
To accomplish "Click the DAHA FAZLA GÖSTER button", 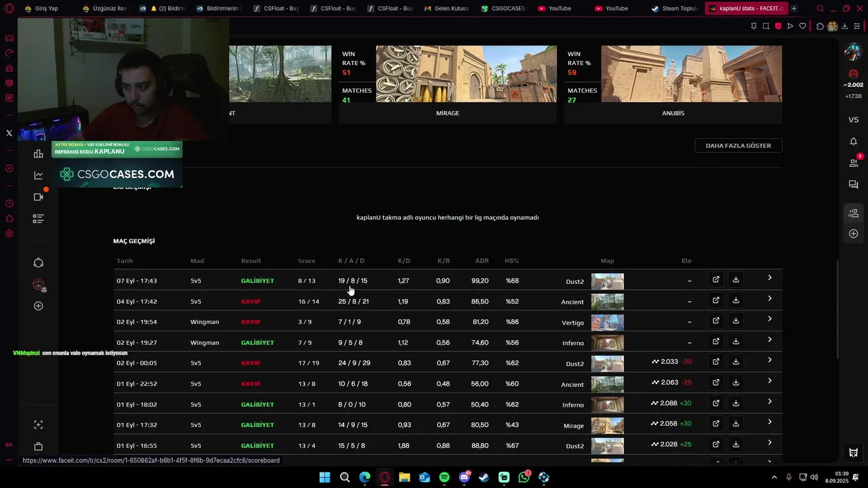I will click(x=738, y=146).
